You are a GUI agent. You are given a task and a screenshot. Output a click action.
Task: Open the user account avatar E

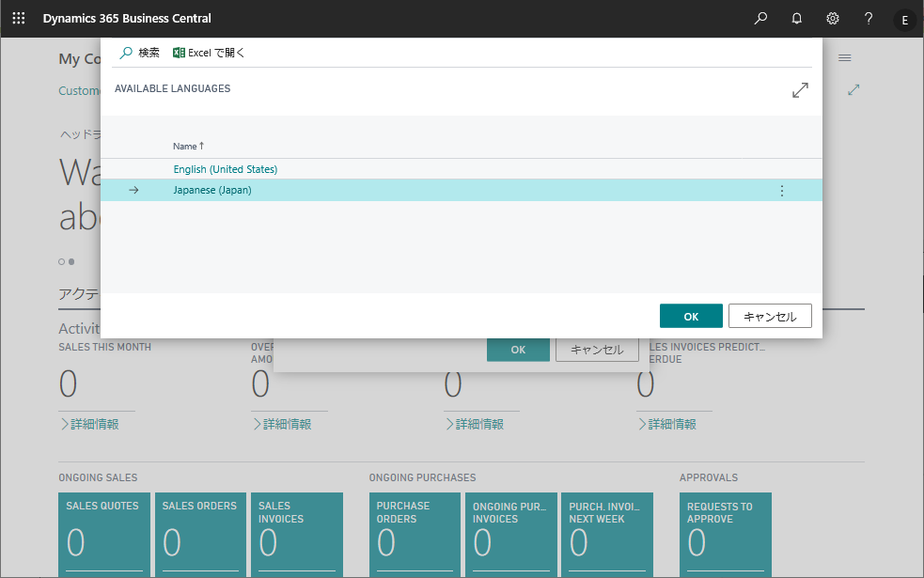point(904,20)
